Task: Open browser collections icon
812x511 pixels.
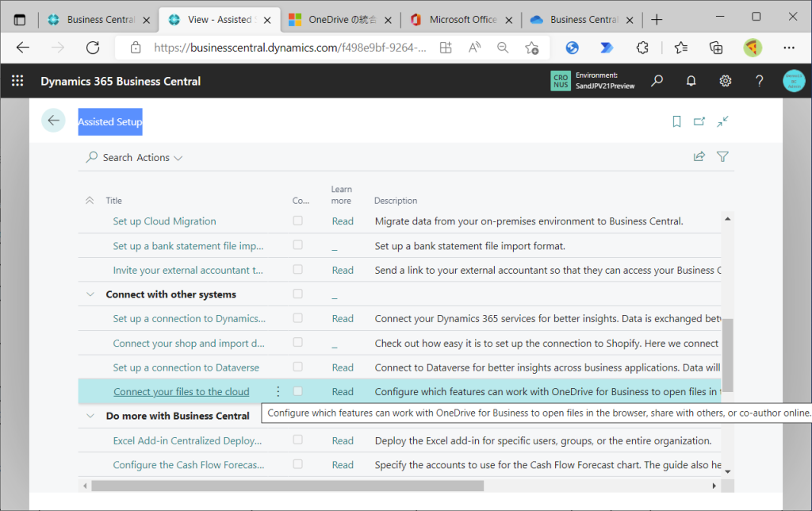Action: coord(716,48)
